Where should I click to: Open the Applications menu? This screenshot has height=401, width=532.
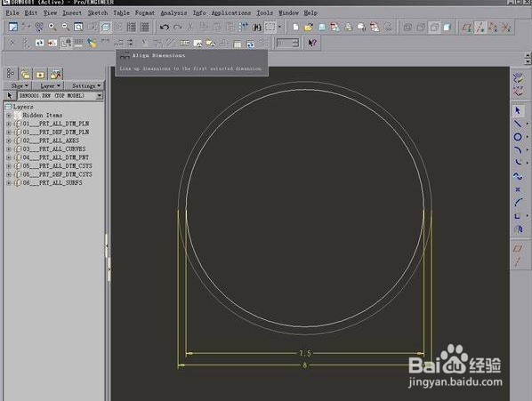coord(231,12)
